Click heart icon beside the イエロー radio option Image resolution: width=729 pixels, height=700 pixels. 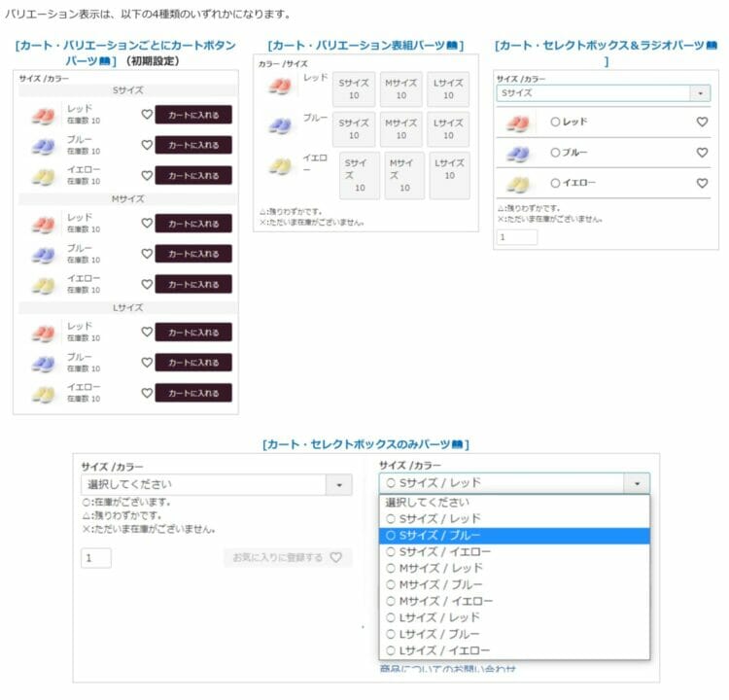tap(702, 183)
